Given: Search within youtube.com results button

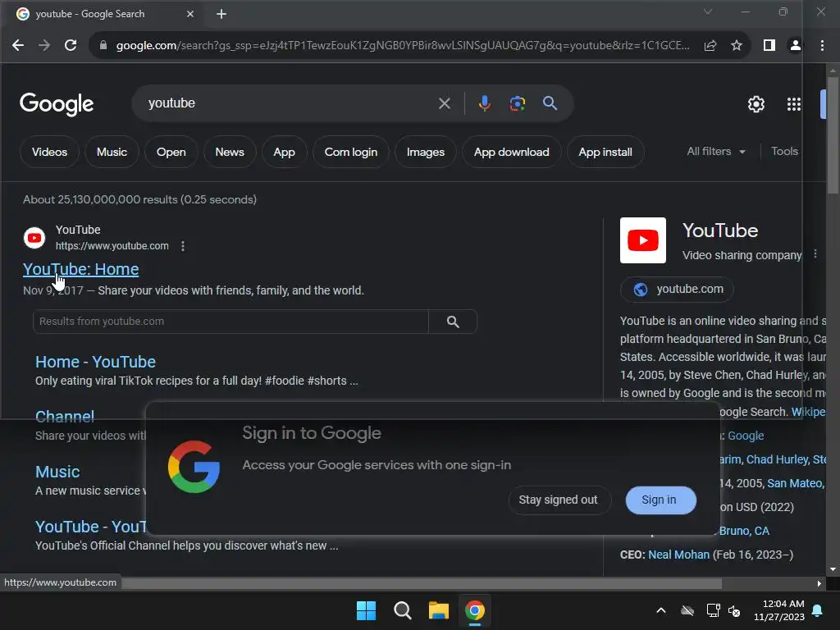Looking at the screenshot, I should 453,322.
